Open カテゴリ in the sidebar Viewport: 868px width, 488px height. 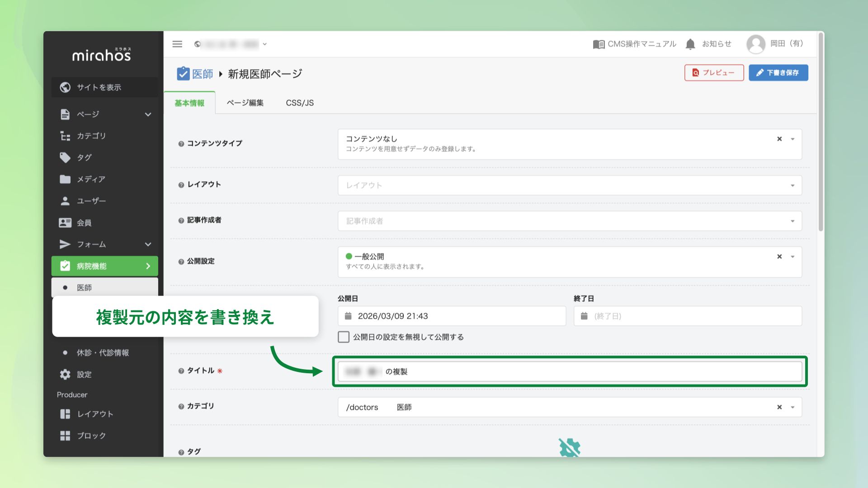[x=104, y=136]
